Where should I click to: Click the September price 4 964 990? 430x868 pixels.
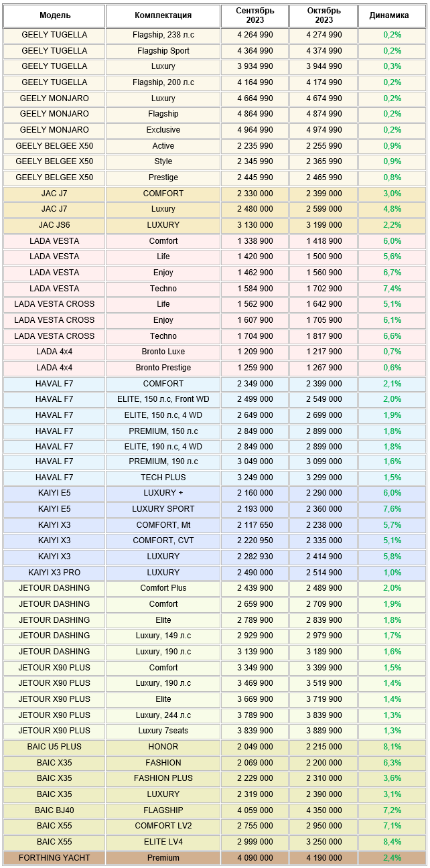click(x=255, y=130)
